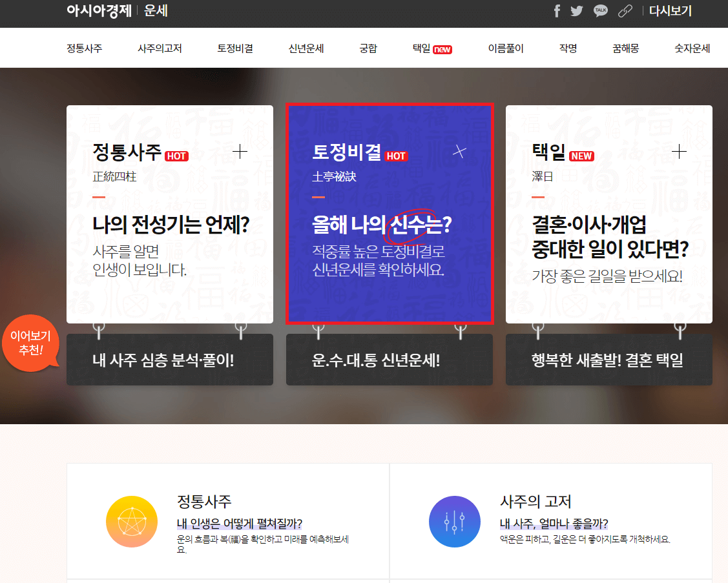Open the 운.수.대.통 신년운세 banner
Image resolution: width=728 pixels, height=583 pixels.
click(389, 360)
